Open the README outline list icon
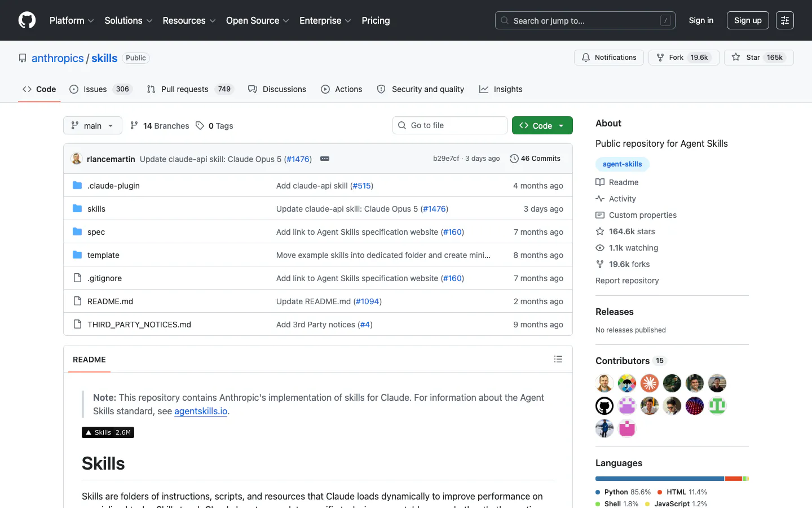Image resolution: width=812 pixels, height=508 pixels. pyautogui.click(x=558, y=359)
